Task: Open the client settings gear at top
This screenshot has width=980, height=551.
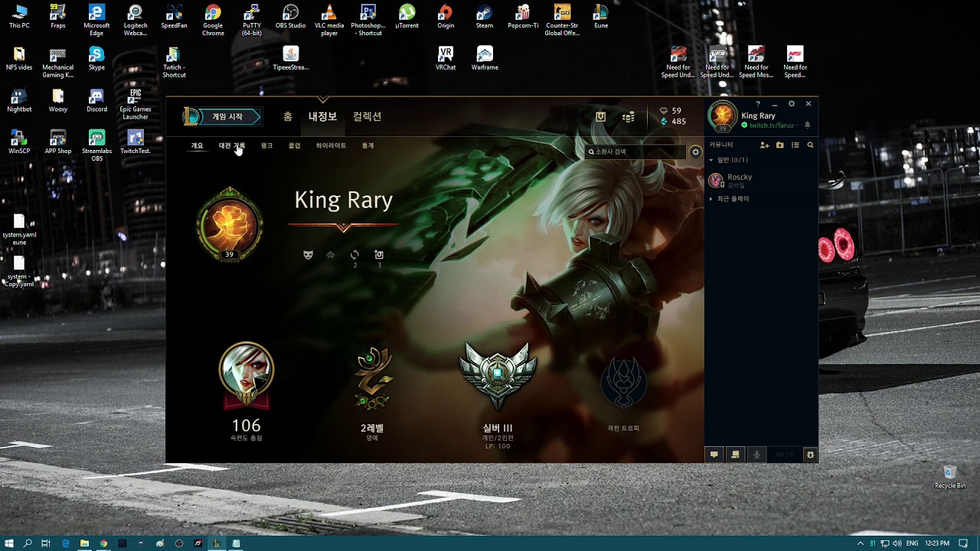Action: [x=792, y=104]
